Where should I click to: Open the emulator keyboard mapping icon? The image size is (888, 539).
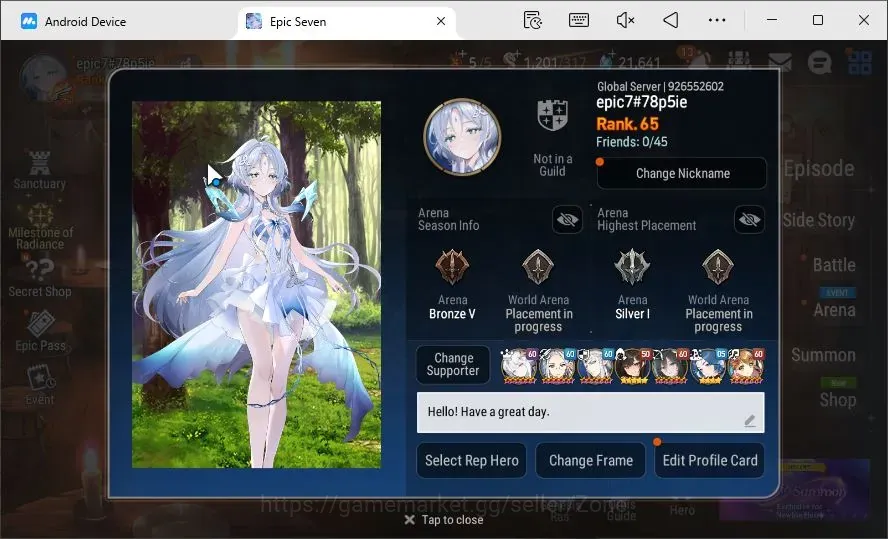click(578, 20)
